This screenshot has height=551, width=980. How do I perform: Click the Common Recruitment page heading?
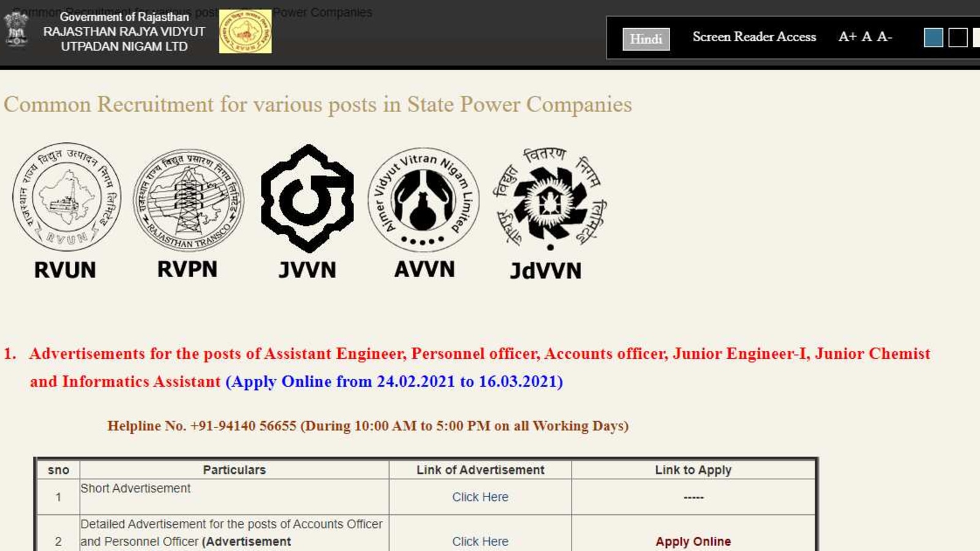tap(317, 104)
